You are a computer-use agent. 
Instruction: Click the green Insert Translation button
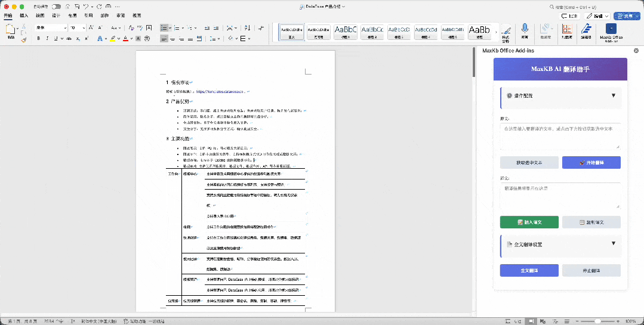(x=529, y=222)
